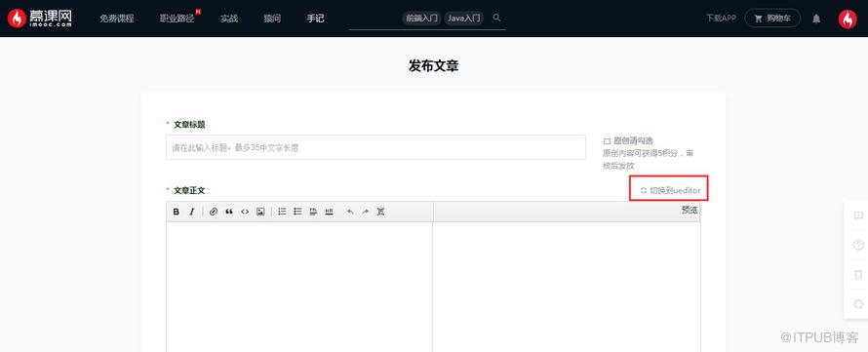
Task: Click the mobile phone icon in sidebar
Action: [x=858, y=275]
